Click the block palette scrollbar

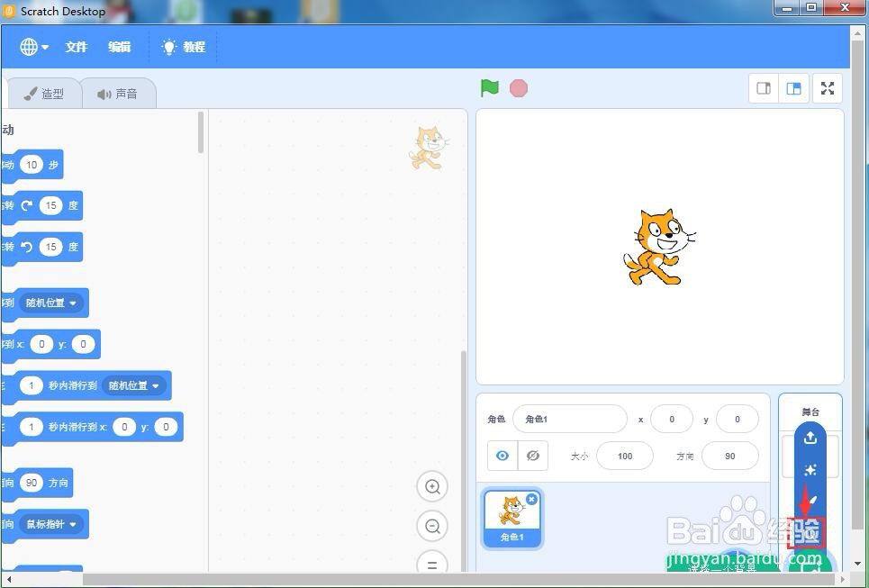pos(201,131)
